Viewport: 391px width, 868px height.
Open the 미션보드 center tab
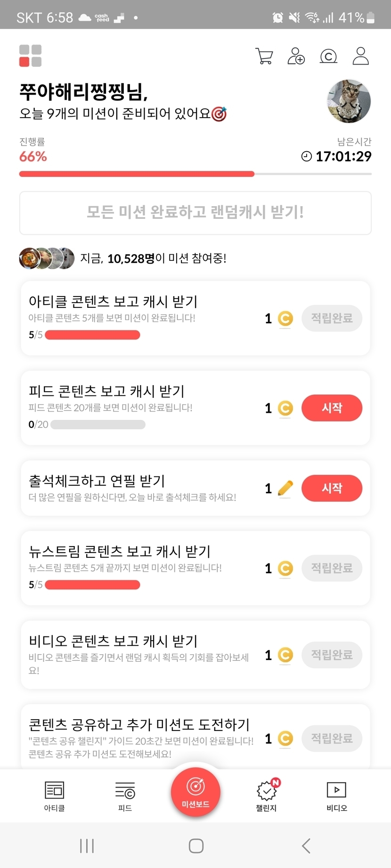coord(195,792)
